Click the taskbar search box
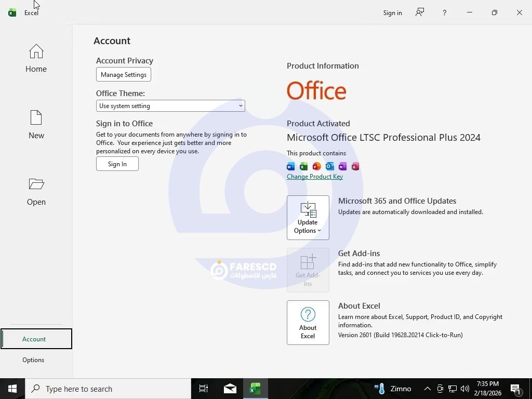The width and height of the screenshot is (532, 399). coord(108,389)
